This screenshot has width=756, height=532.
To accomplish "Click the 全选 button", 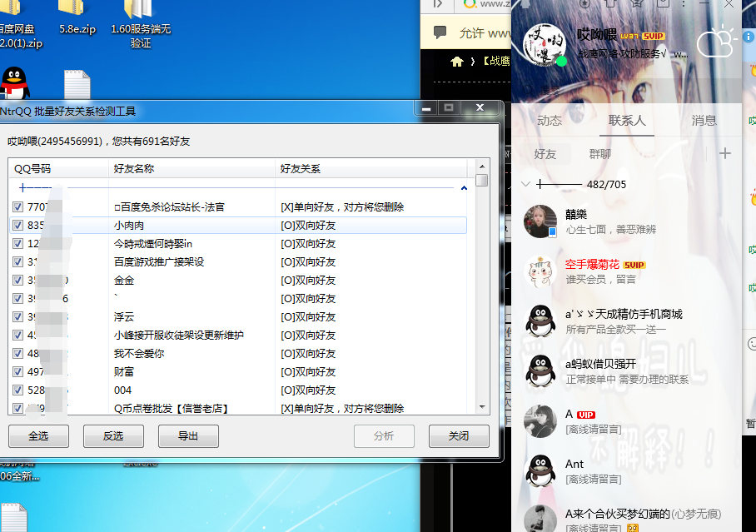I will pos(38,436).
